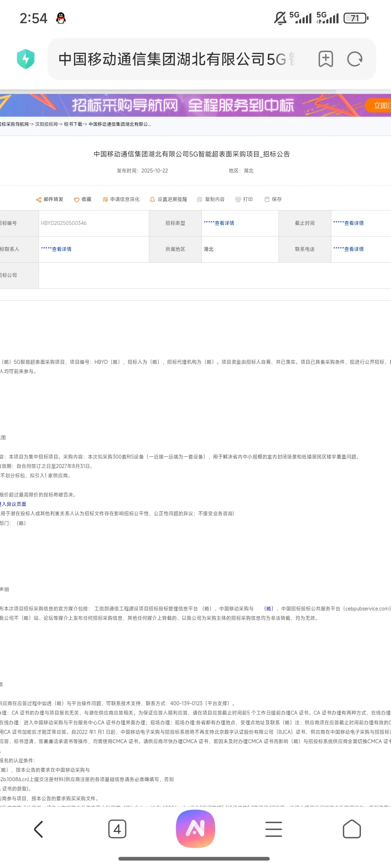The image size is (391, 868).
Task: Open 汉阳招标网 breadcrumb link
Action: [46, 124]
